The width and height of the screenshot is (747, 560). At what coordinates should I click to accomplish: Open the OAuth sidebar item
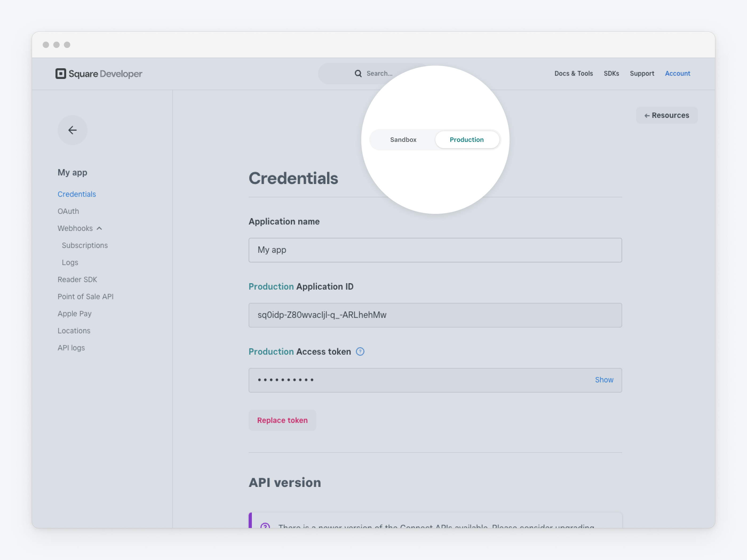pos(68,211)
